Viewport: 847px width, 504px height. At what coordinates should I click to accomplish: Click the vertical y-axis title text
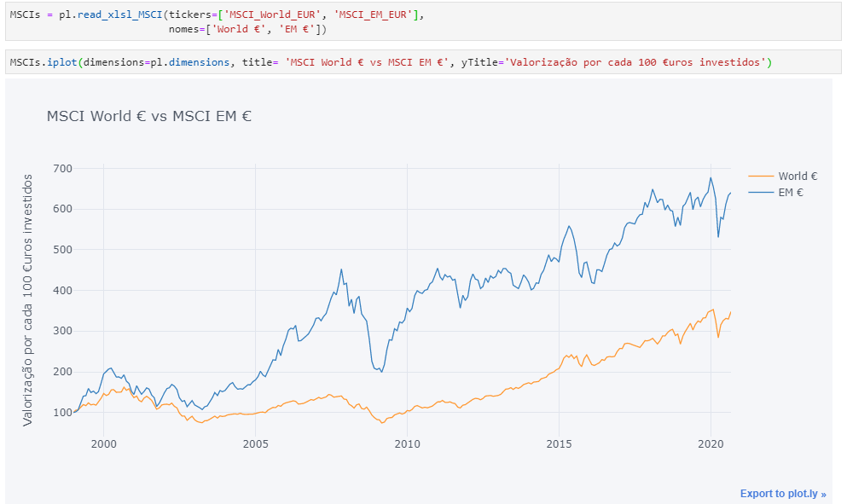click(x=28, y=299)
